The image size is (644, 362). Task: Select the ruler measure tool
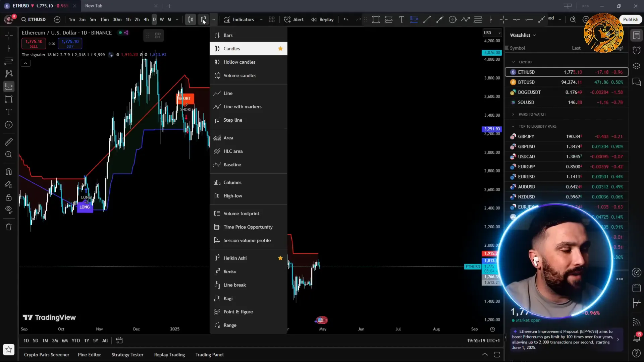(x=9, y=142)
